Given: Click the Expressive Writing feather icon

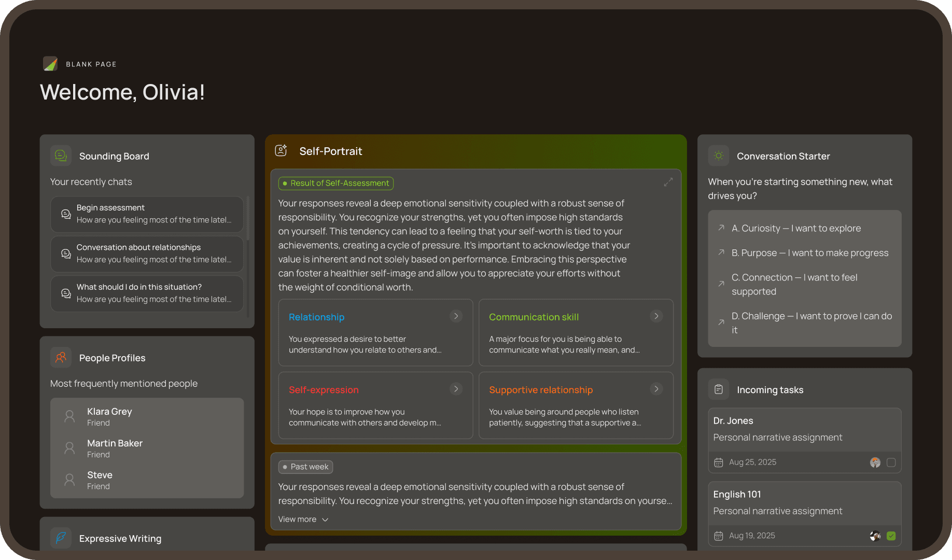Looking at the screenshot, I should tap(61, 538).
